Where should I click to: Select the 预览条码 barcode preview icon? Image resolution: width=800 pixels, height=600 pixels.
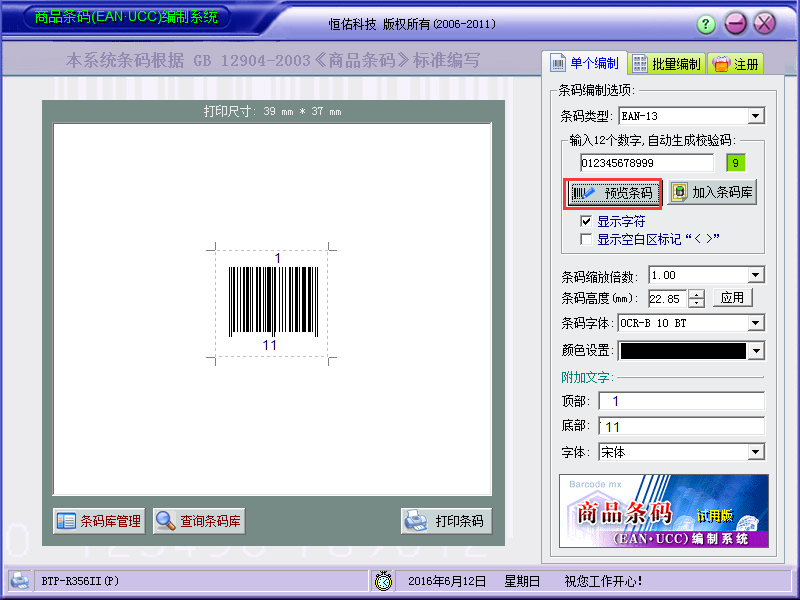tap(581, 192)
